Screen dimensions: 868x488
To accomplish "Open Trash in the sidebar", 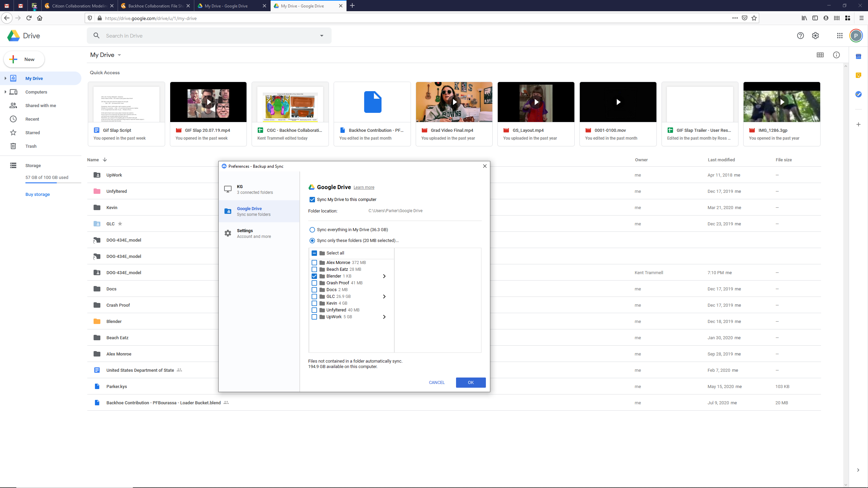I will click(31, 146).
